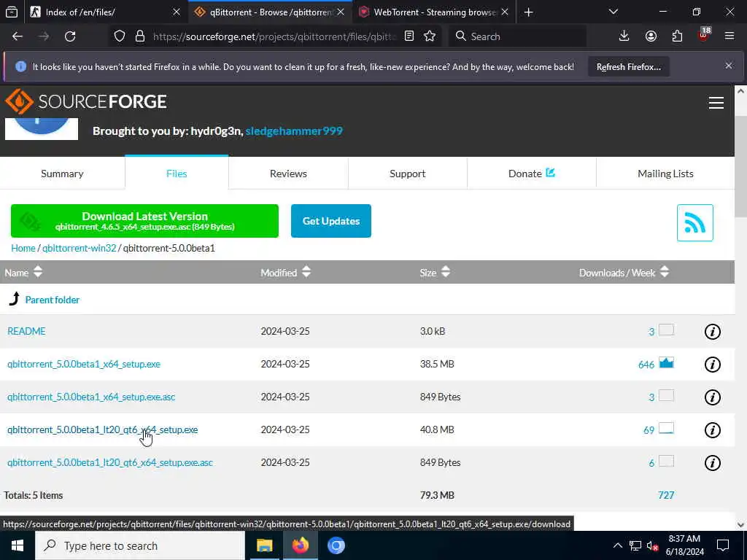Download qbittorrent_5.0.0beta1_x64_setup.exe
Viewport: 747px width, 560px height.
tap(84, 364)
